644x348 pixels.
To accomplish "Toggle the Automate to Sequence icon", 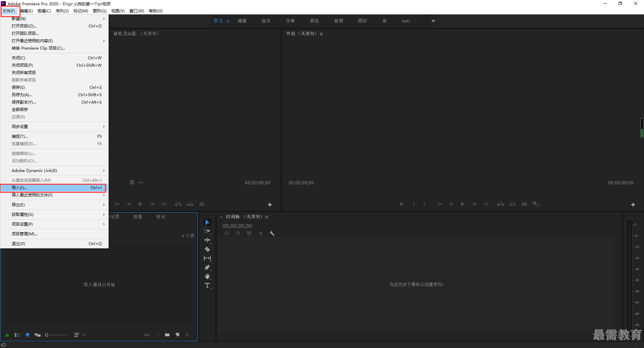I will coord(147,335).
